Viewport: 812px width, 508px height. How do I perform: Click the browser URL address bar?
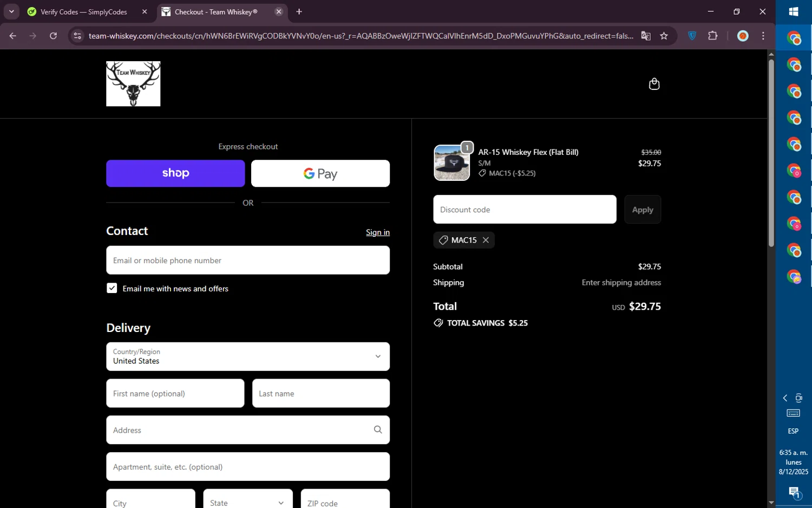click(x=361, y=36)
